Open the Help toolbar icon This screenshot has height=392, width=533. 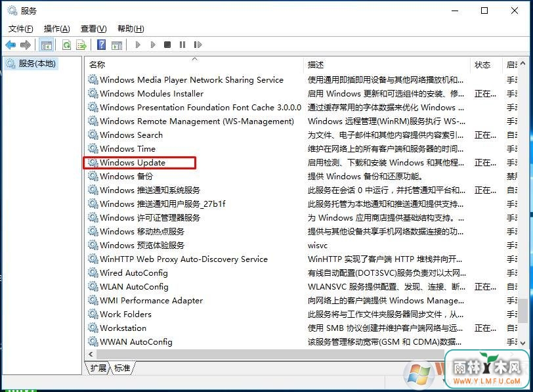101,45
